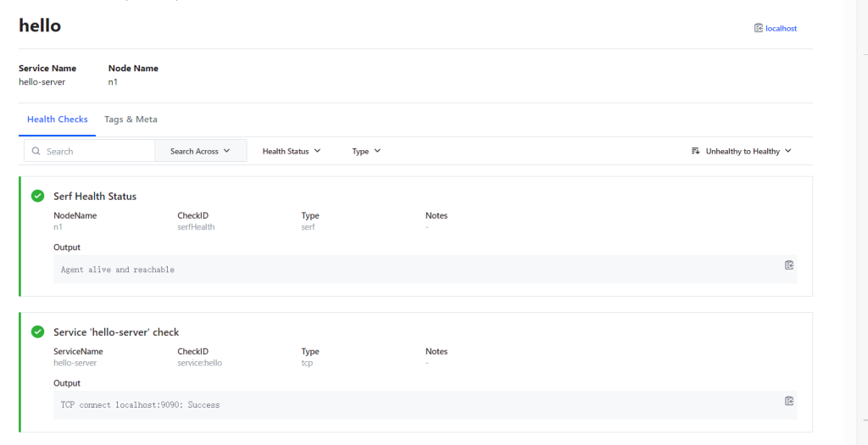The height and width of the screenshot is (445, 868).
Task: Copy the TCP connect localhost:9090 output
Action: pyautogui.click(x=788, y=401)
